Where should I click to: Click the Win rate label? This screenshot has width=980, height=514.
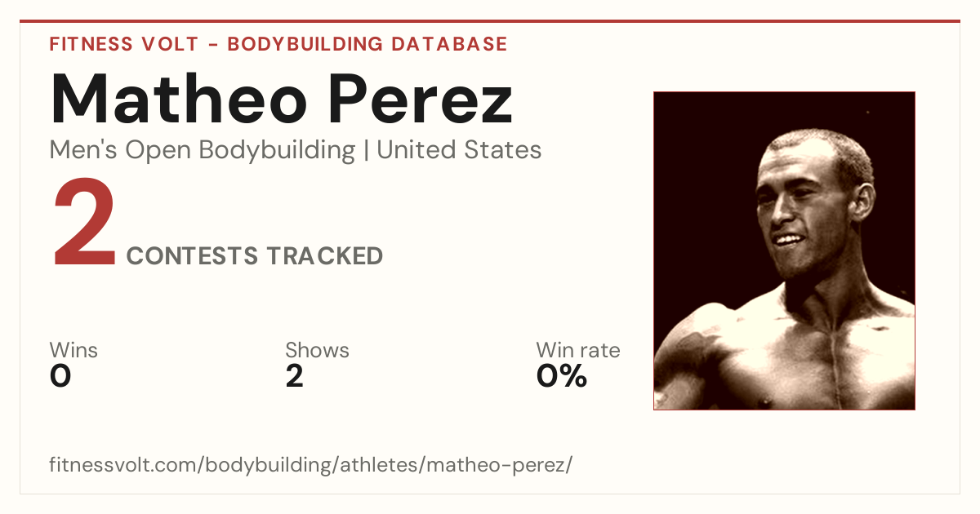578,351
